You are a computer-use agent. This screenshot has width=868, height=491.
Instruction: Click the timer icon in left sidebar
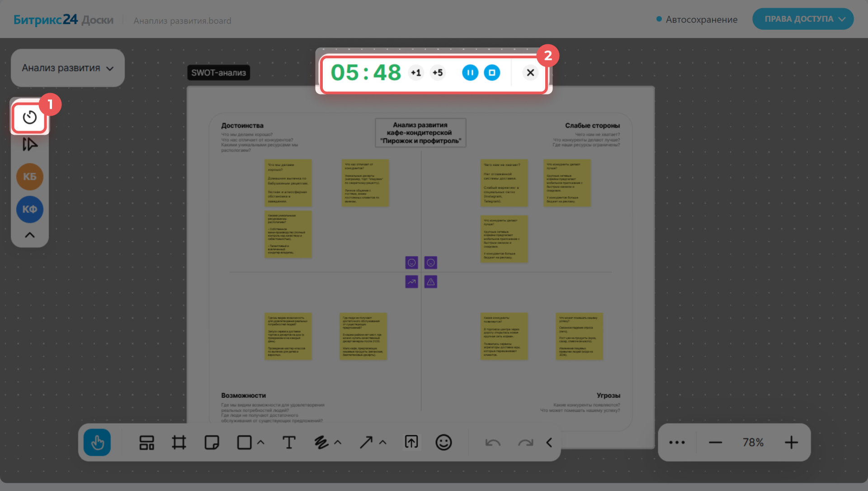click(30, 118)
